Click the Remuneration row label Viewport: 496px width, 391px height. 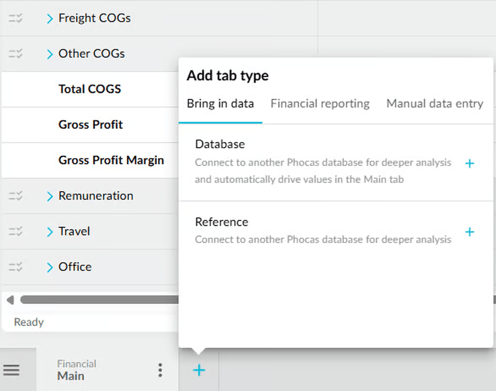click(x=96, y=196)
